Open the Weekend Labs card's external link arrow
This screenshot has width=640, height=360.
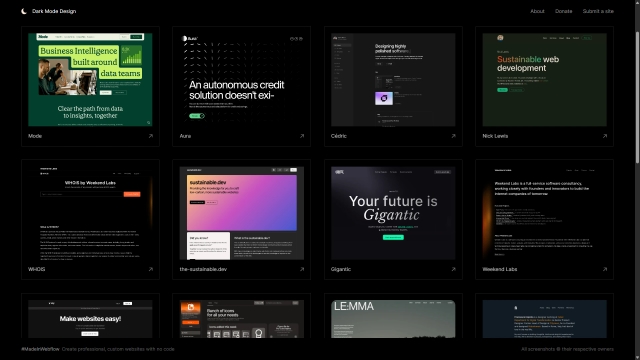click(605, 269)
